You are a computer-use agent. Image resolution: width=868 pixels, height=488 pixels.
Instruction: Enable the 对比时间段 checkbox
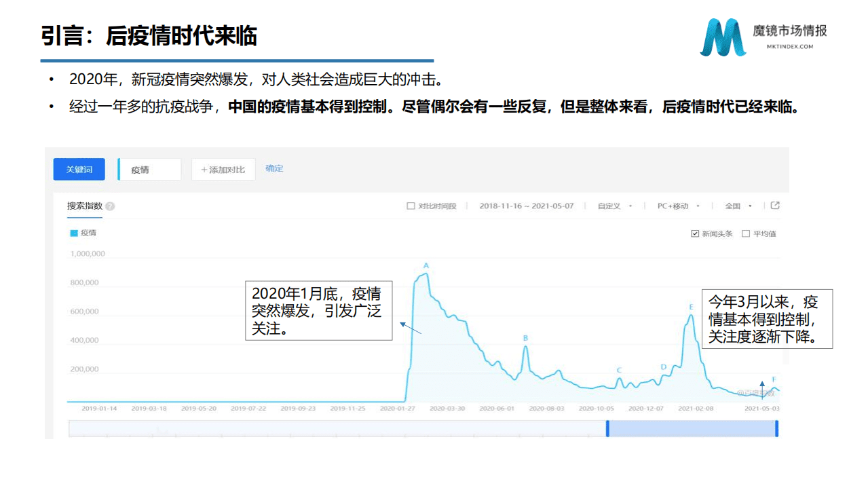tap(411, 206)
